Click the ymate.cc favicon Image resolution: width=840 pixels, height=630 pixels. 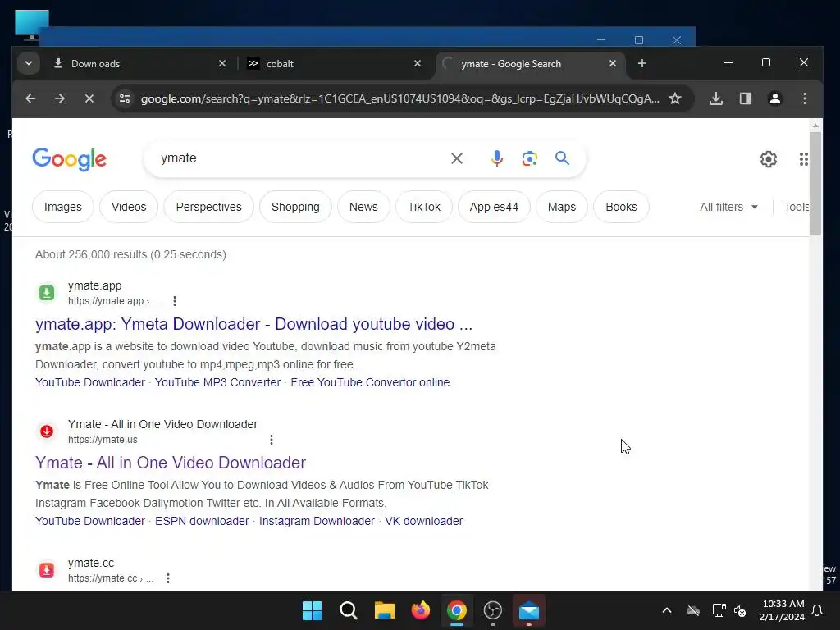(47, 570)
